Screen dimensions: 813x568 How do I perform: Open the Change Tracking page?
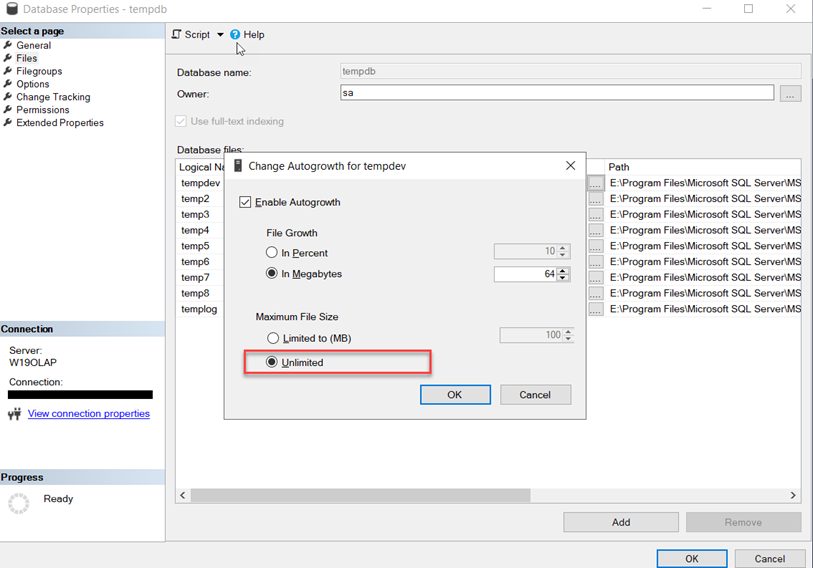[53, 97]
